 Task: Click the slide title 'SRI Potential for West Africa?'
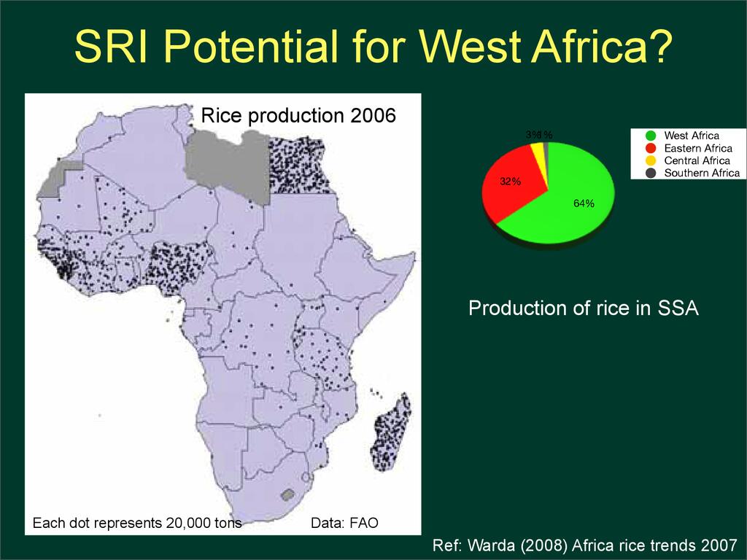click(x=373, y=48)
